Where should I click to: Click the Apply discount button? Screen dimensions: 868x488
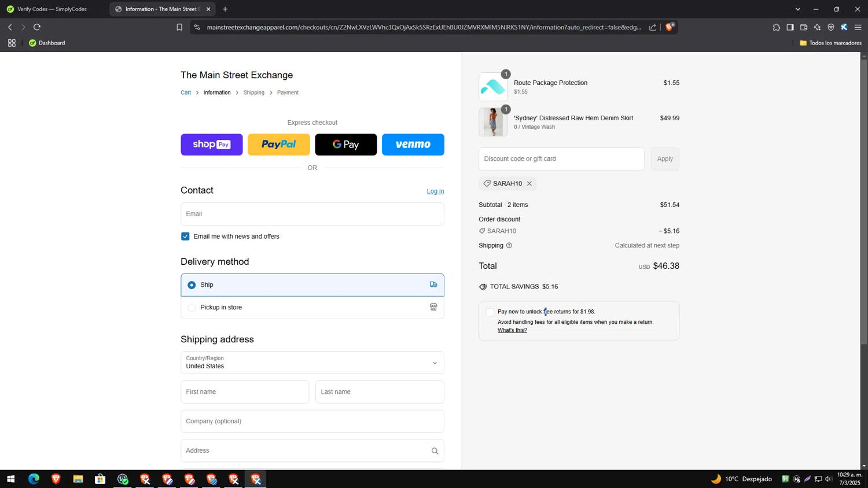(665, 159)
